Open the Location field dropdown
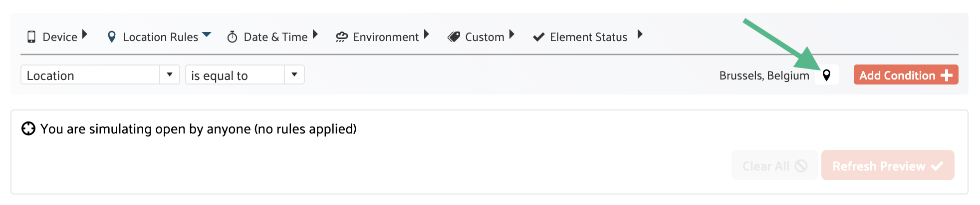Screen dimensions: 980x205 170,75
